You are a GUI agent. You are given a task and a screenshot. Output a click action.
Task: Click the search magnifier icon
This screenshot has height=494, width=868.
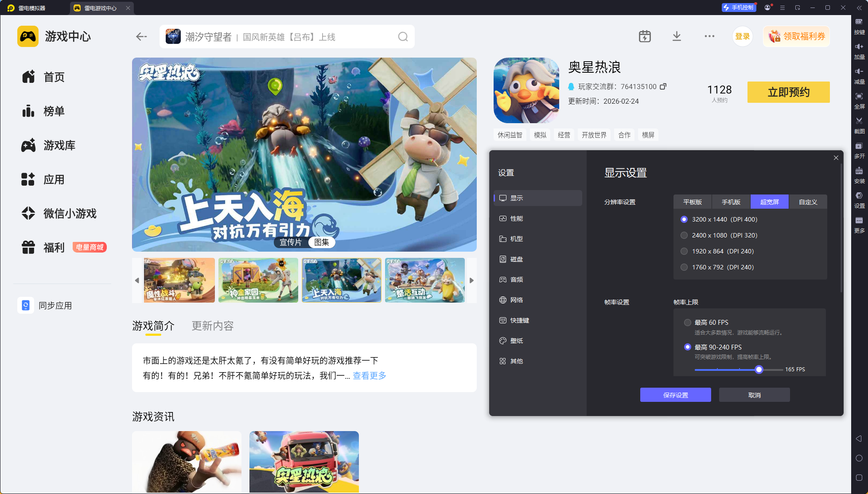point(403,37)
